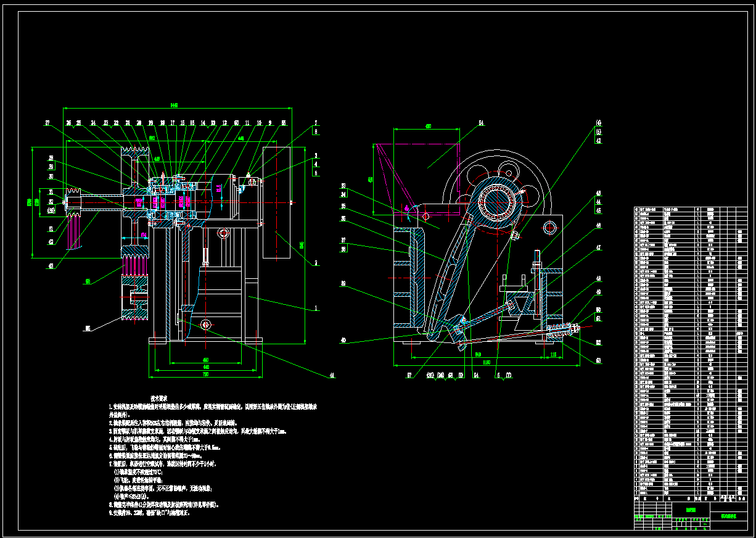The height and width of the screenshot is (538, 756).
Task: Select part balloon 47 on right side
Action: tap(598, 247)
